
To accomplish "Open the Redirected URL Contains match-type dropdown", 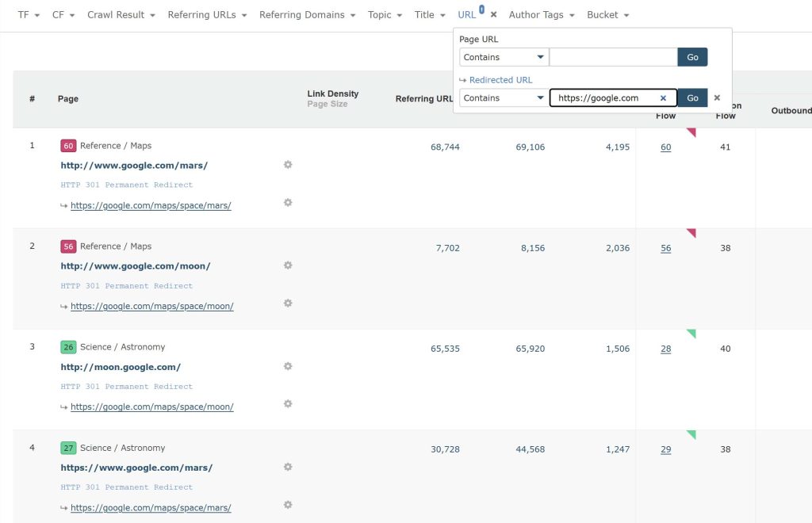I will (504, 97).
